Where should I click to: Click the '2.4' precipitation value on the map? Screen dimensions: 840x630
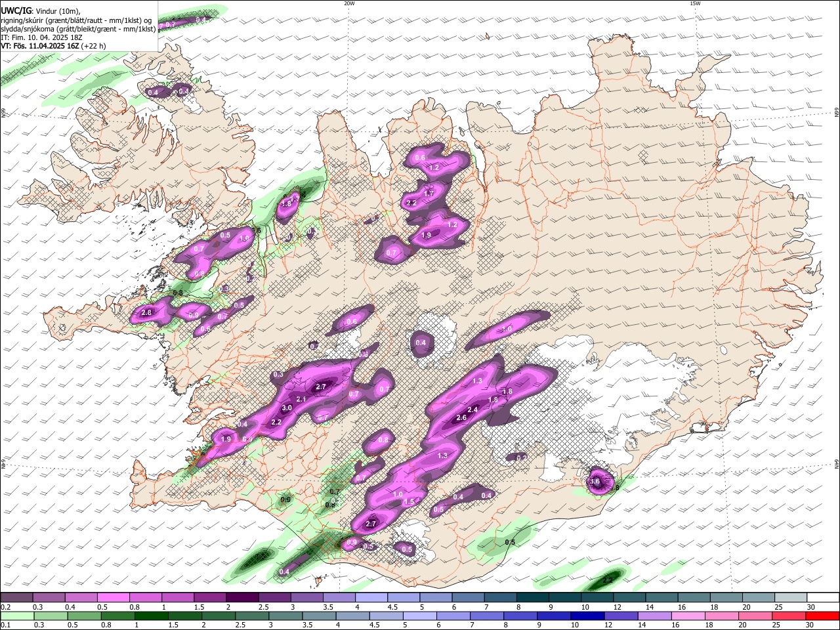[472, 409]
